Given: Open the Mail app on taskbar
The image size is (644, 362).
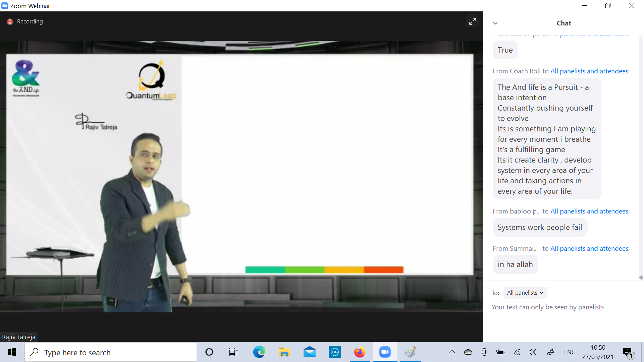Looking at the screenshot, I should [309, 352].
